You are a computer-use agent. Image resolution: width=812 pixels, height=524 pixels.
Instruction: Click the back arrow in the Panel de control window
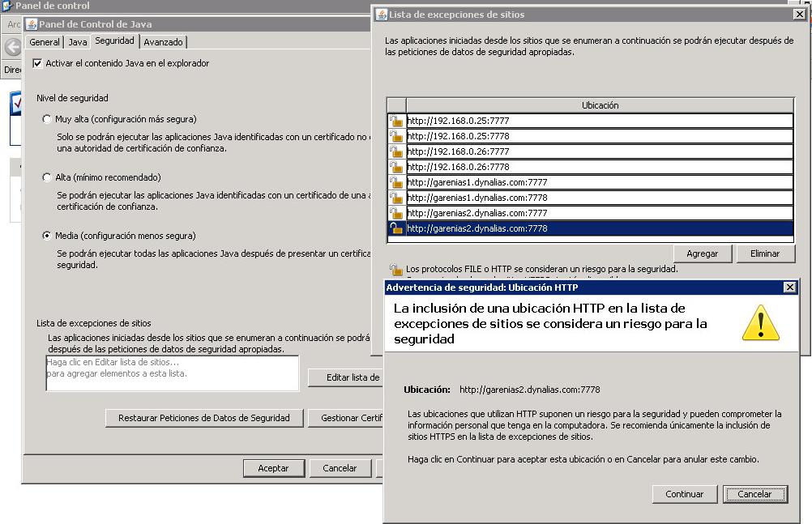pos(13,47)
